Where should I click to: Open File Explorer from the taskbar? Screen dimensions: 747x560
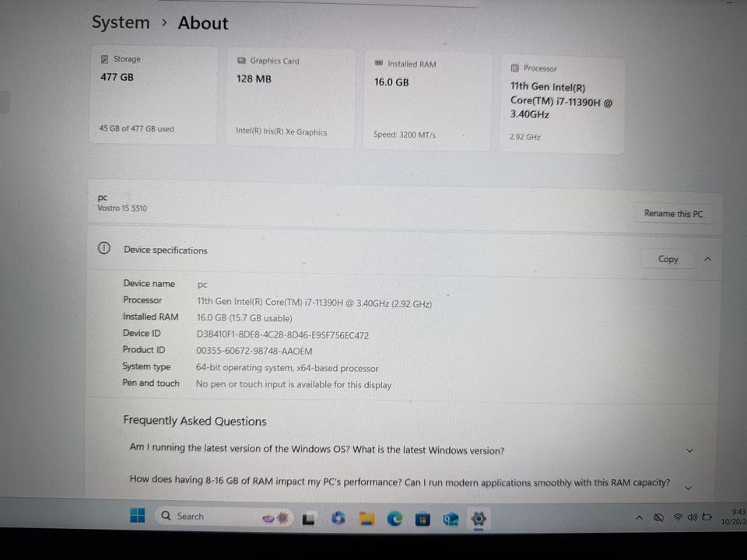point(366,518)
